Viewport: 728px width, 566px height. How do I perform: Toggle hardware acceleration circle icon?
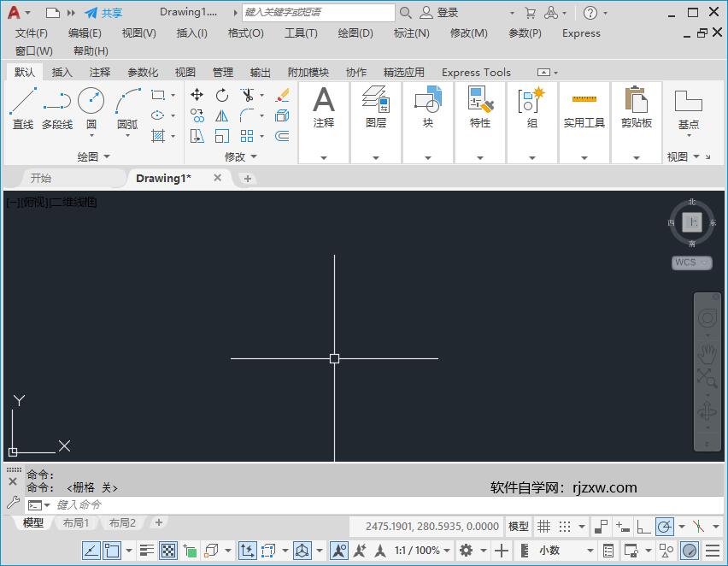[690, 551]
